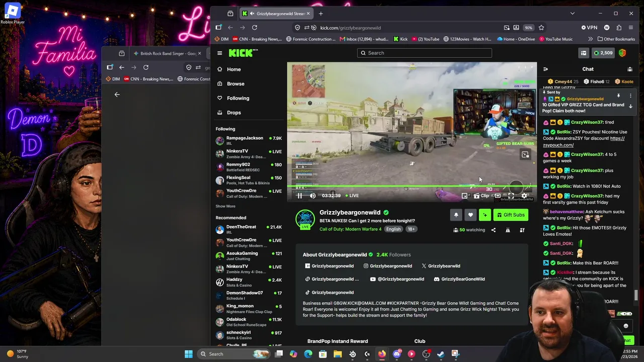Open the browser extensions puzzle icon
This screenshot has width=644, height=362.
click(619, 28)
